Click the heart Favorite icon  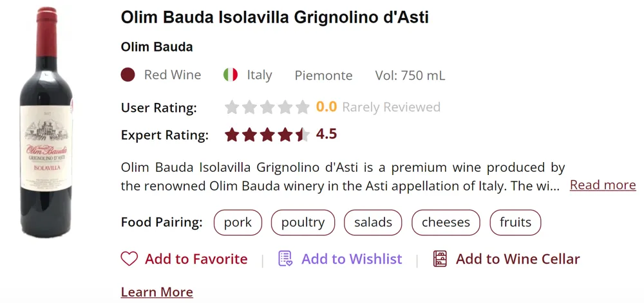(129, 259)
